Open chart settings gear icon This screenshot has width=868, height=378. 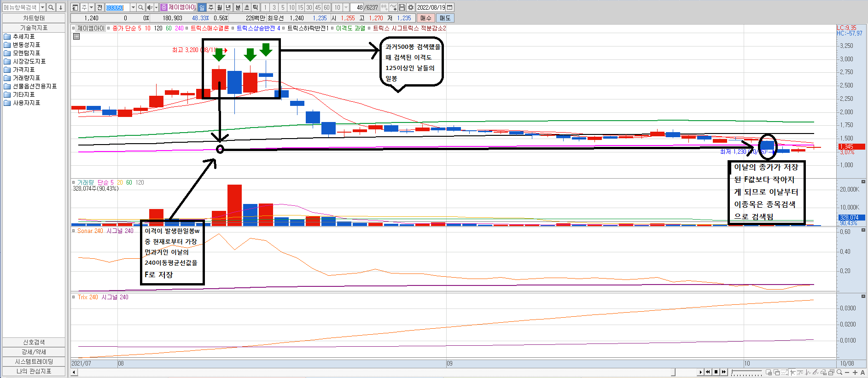click(x=411, y=7)
